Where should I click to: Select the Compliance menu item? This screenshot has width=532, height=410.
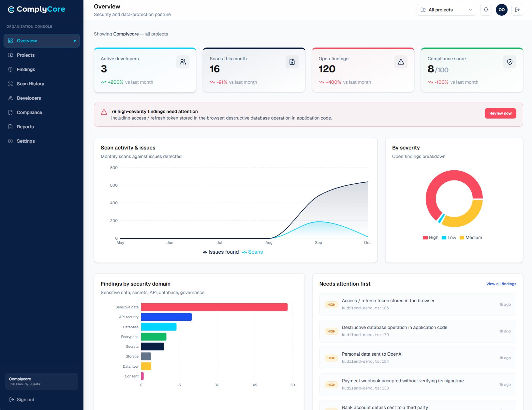(x=42, y=112)
